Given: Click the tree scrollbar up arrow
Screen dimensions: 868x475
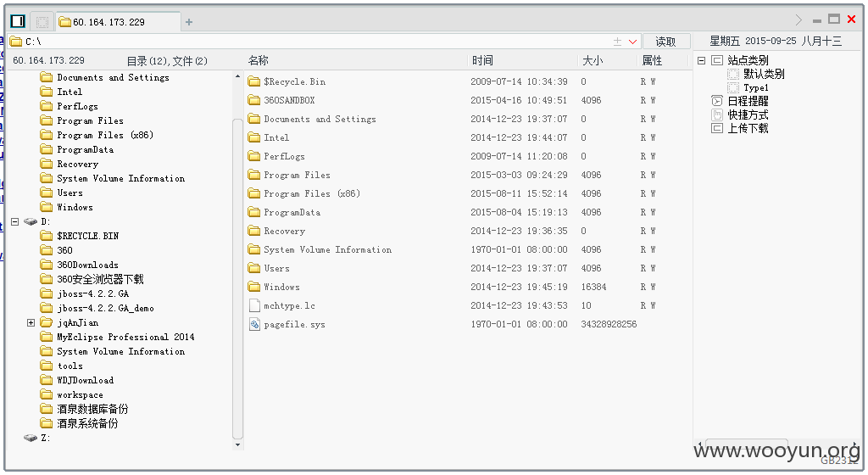Looking at the screenshot, I should point(237,76).
